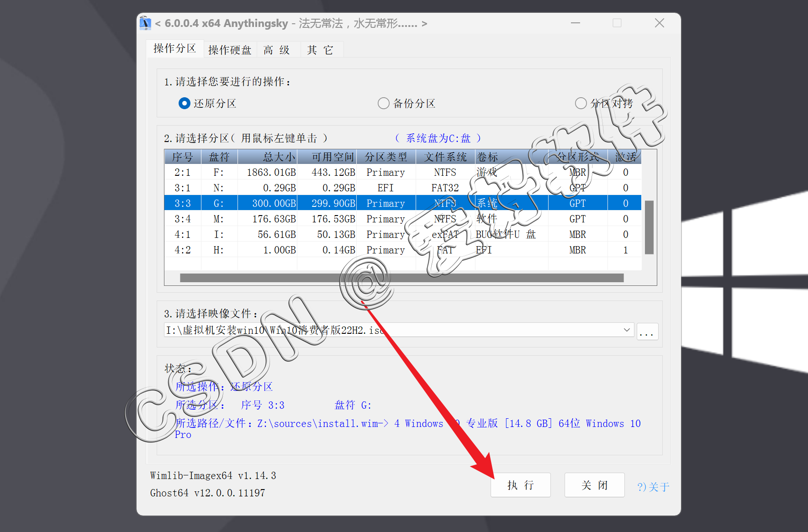808x532 pixels.
Task: Click the 执 行 button
Action: pyautogui.click(x=520, y=485)
